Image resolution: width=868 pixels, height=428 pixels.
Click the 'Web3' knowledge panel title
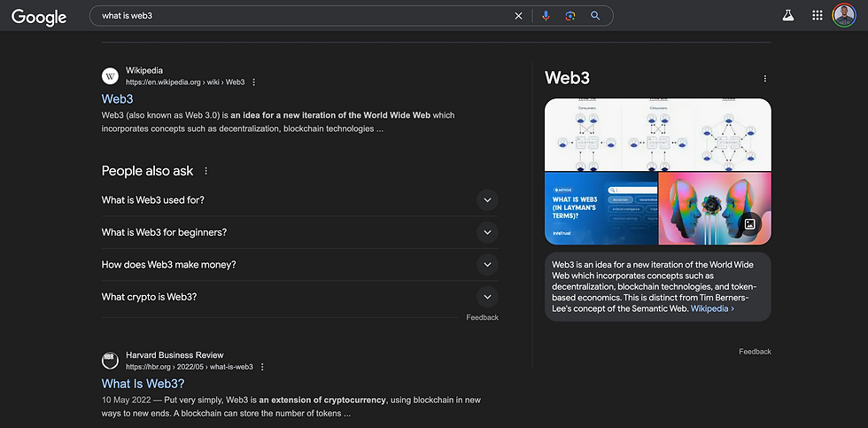click(568, 78)
